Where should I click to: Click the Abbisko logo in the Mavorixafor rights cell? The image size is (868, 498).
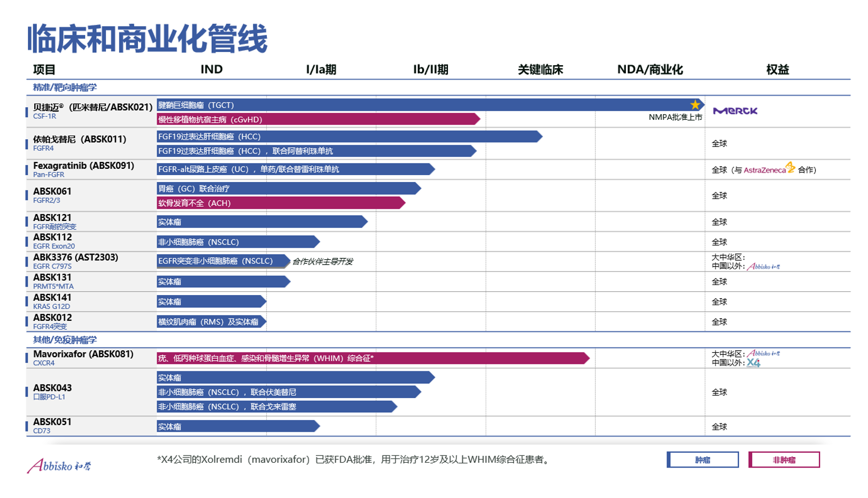tap(763, 353)
